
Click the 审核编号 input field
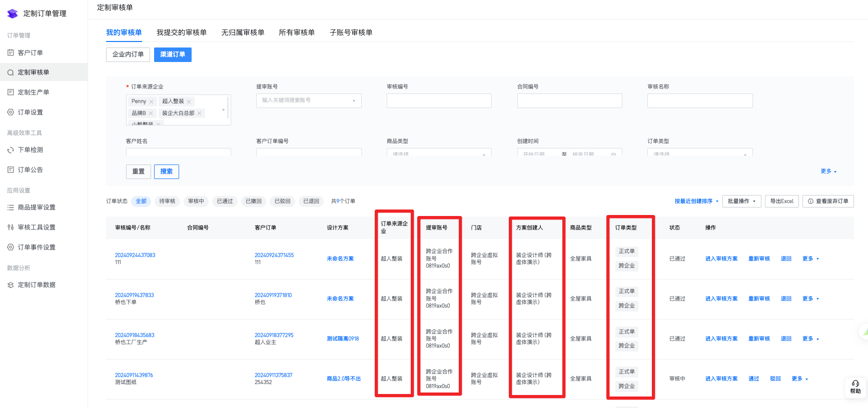[439, 100]
